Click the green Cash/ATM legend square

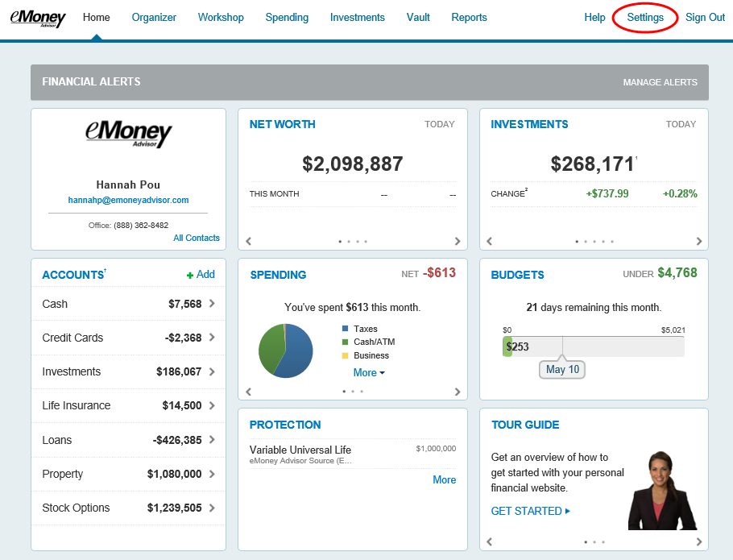point(345,342)
